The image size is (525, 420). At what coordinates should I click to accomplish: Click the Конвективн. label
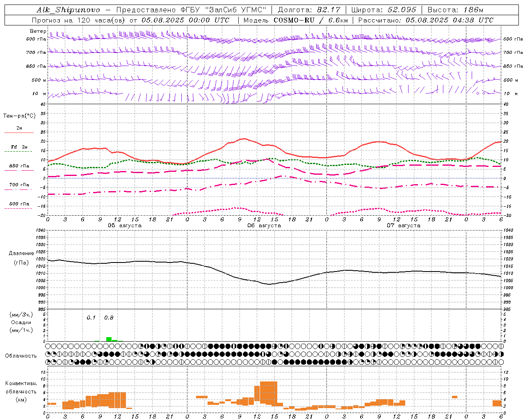(21, 383)
